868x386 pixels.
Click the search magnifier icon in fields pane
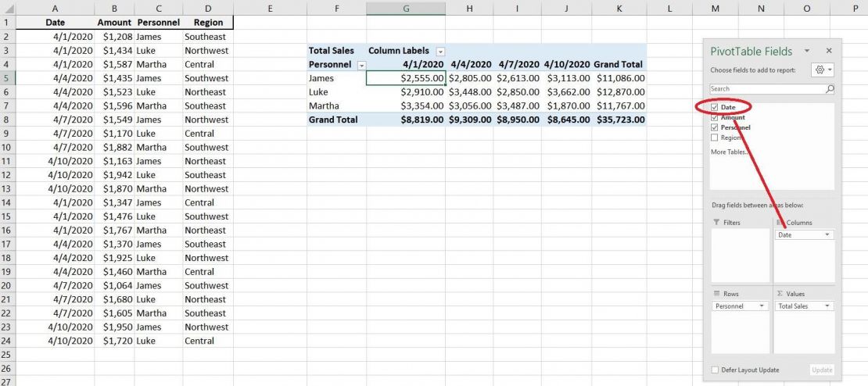(x=829, y=88)
